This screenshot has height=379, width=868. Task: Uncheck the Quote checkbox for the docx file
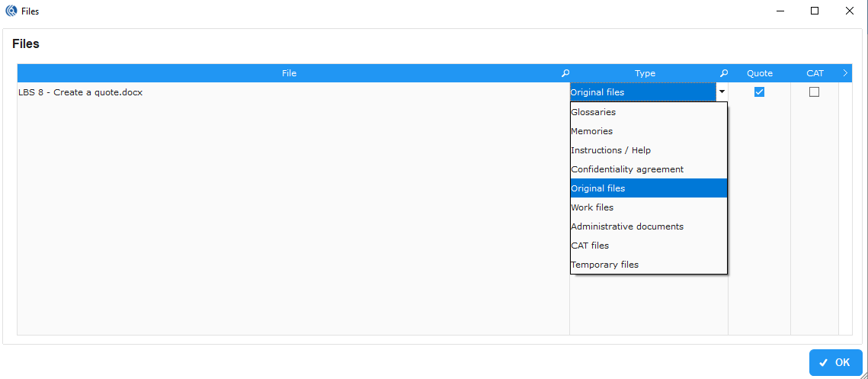759,92
